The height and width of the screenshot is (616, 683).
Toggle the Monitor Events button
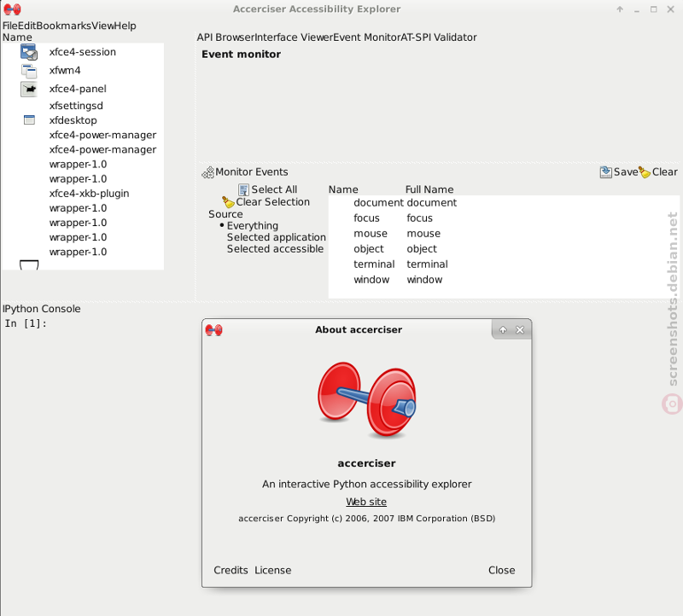[245, 172]
